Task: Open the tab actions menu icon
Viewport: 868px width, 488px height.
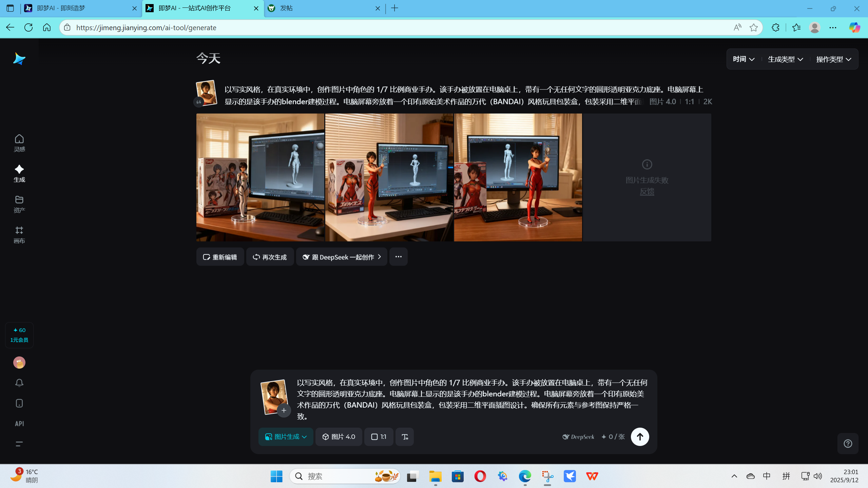Action: [x=10, y=8]
